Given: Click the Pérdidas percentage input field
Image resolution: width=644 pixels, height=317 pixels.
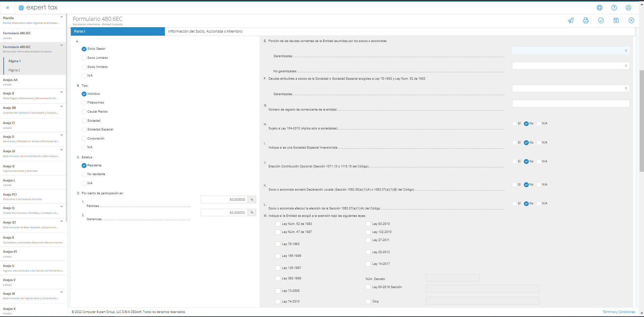Looking at the screenshot, I should click(x=224, y=200).
